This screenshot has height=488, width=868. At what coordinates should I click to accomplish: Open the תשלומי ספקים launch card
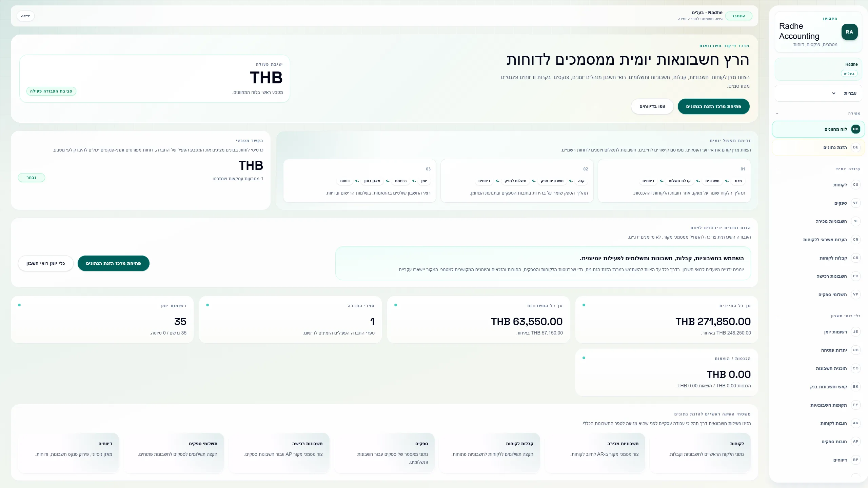pyautogui.click(x=174, y=453)
